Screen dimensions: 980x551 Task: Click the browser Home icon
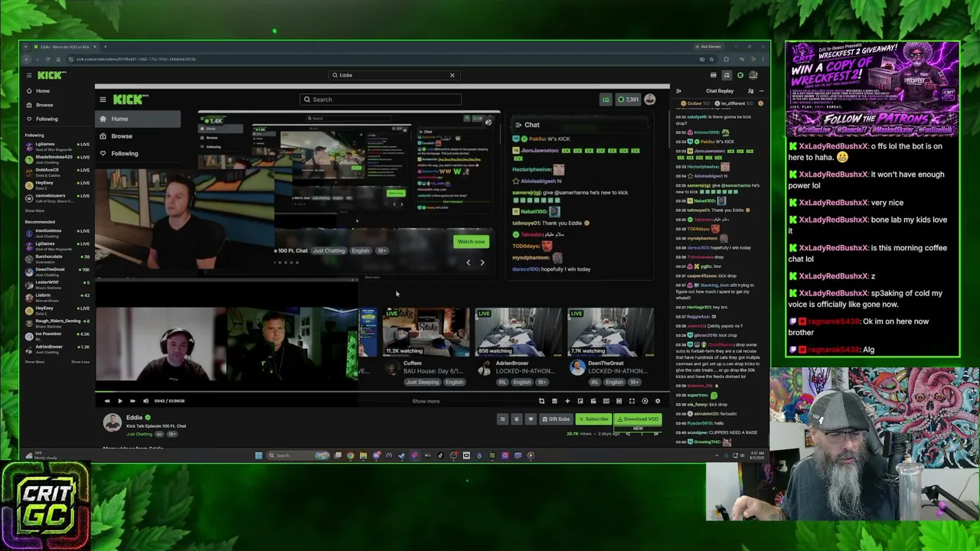[58, 59]
